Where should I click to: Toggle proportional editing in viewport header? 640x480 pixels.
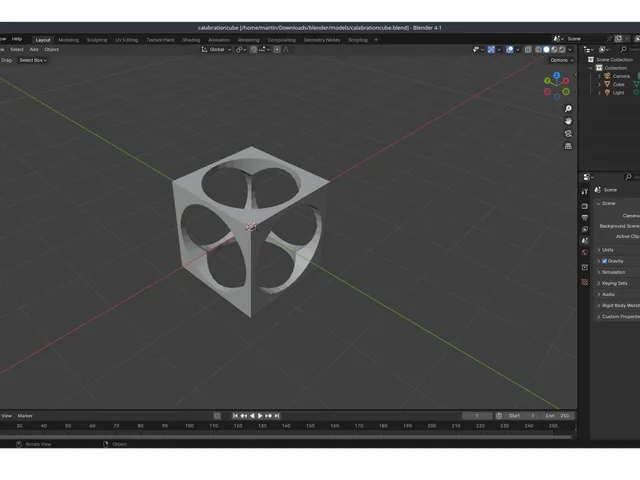pos(277,49)
